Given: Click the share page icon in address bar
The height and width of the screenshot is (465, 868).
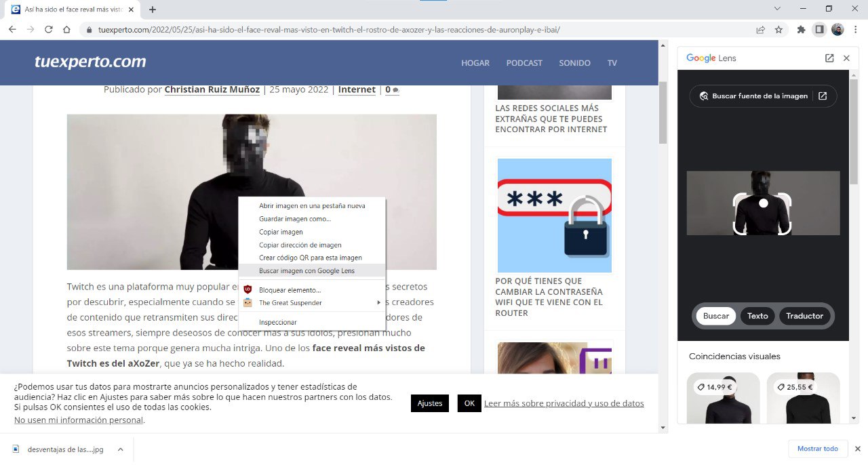Looking at the screenshot, I should 761,30.
